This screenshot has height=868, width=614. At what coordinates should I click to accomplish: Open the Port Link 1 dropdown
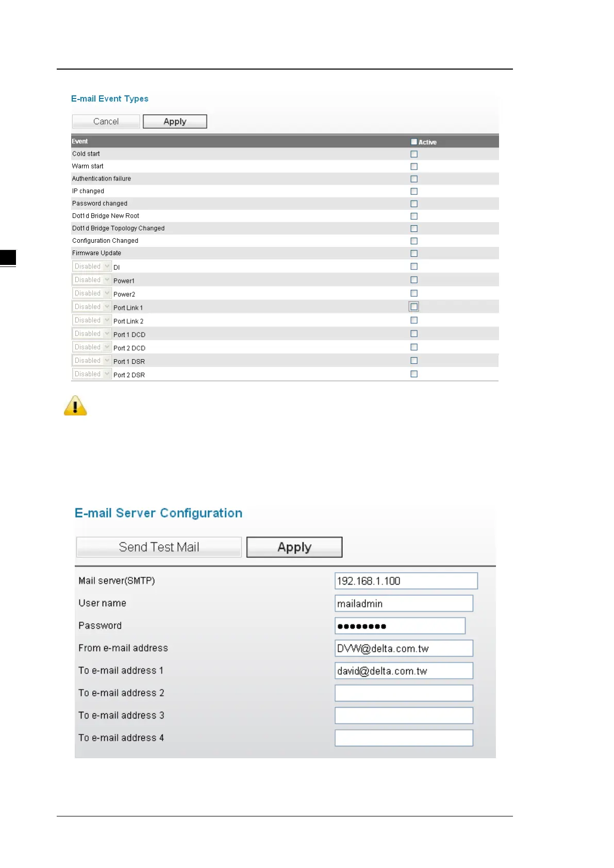tap(92, 307)
